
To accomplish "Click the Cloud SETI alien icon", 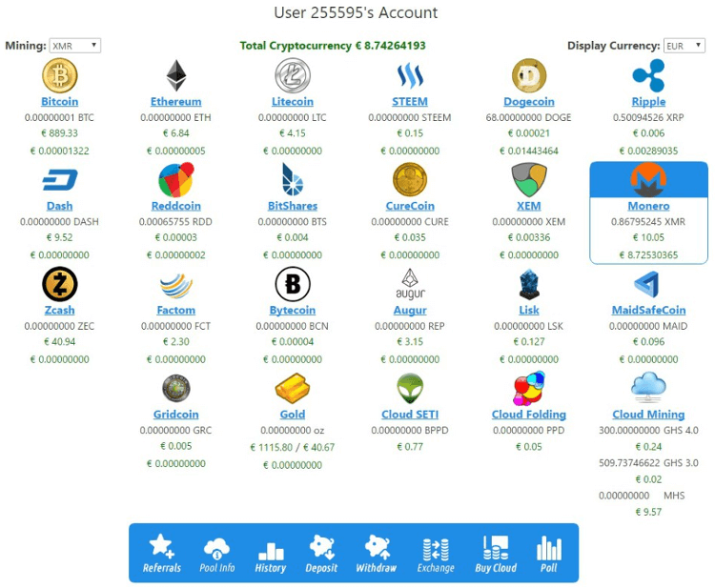I will pyautogui.click(x=410, y=389).
